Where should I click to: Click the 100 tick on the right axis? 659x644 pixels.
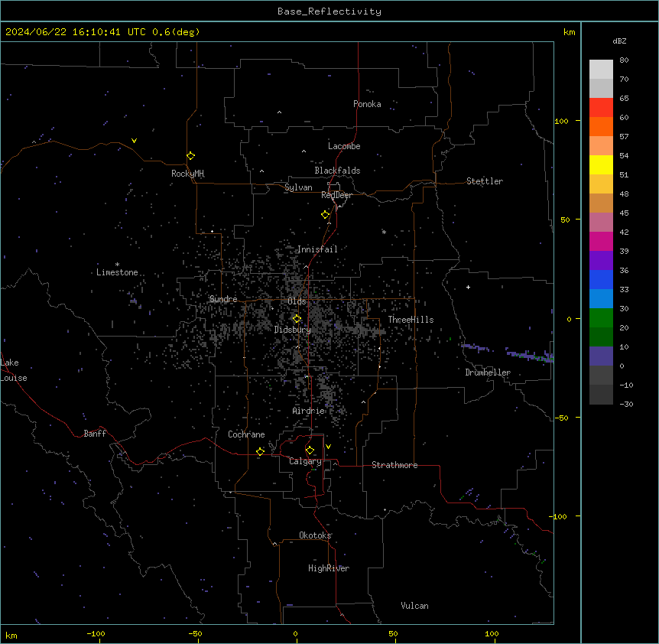[x=561, y=121]
